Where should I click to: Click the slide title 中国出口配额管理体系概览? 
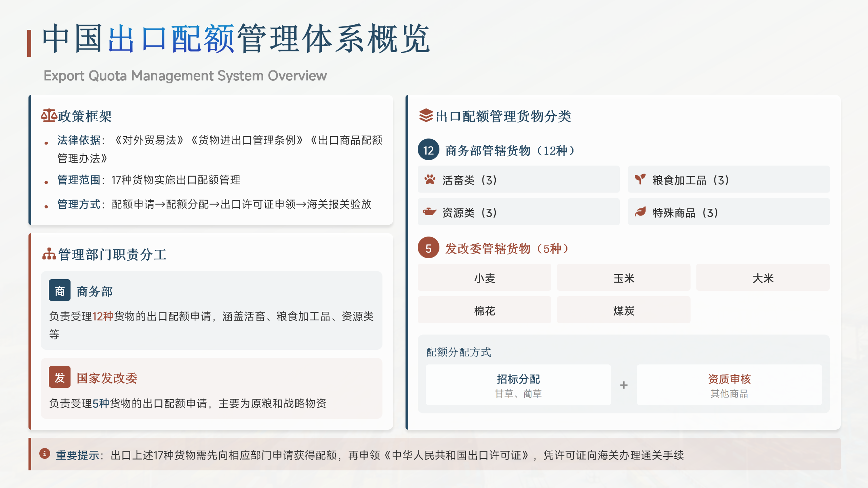pos(236,39)
